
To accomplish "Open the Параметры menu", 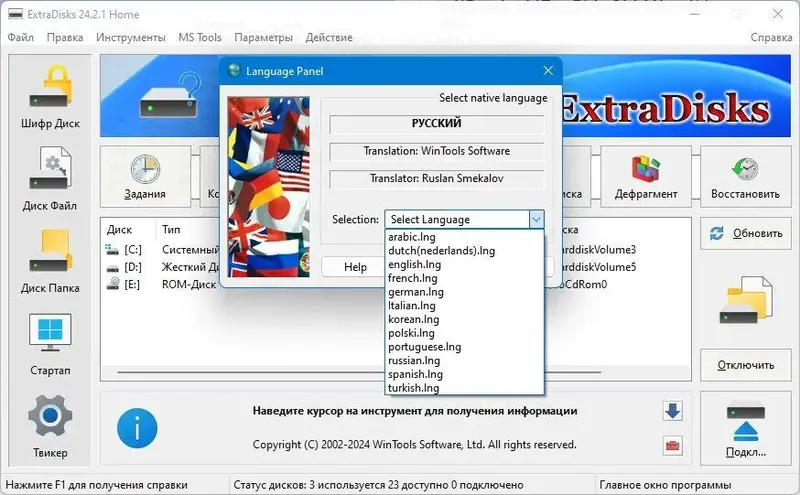I will click(263, 37).
